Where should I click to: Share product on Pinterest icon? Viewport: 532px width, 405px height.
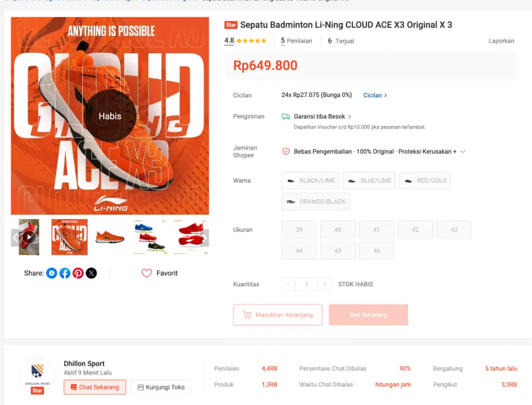point(78,273)
